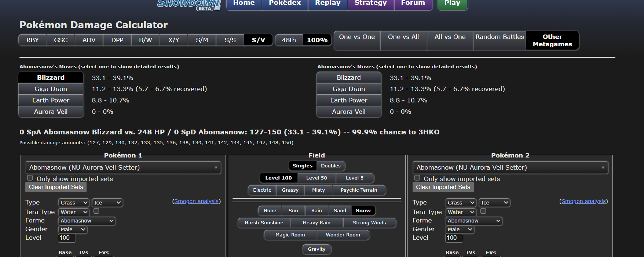Select the S/V generation
This screenshot has width=644, height=257.
pos(259,40)
